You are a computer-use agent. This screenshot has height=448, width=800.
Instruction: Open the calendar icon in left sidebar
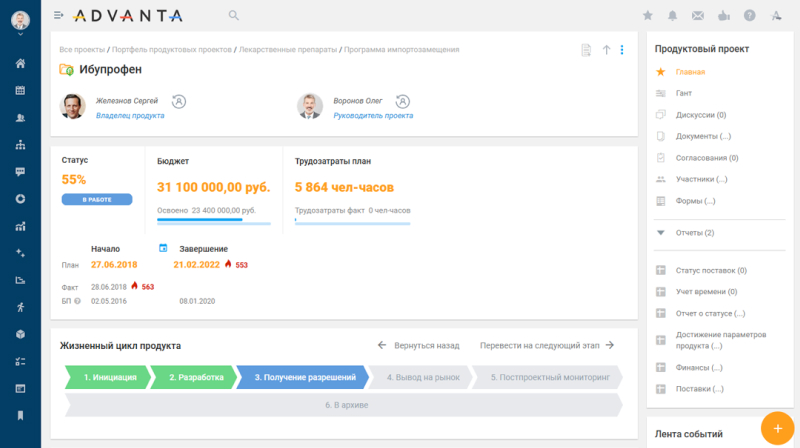tap(20, 91)
